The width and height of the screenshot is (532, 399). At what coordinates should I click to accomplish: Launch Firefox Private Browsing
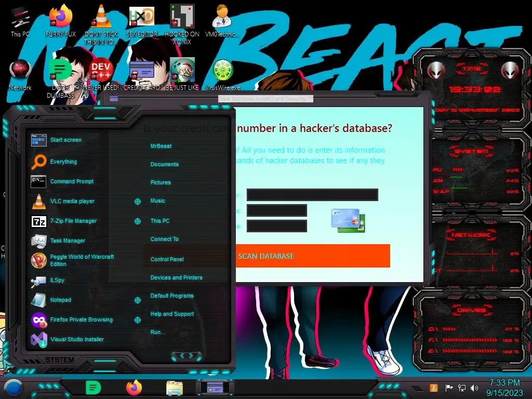[81, 320]
